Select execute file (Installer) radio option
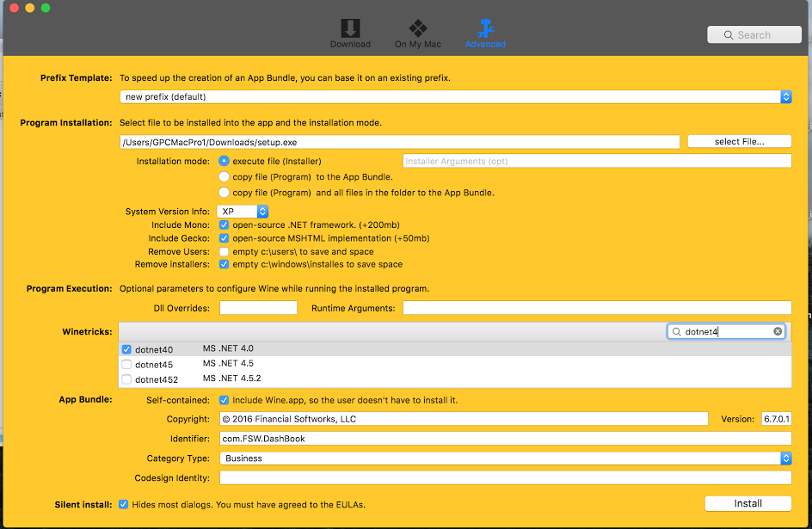Image resolution: width=812 pixels, height=529 pixels. (224, 161)
